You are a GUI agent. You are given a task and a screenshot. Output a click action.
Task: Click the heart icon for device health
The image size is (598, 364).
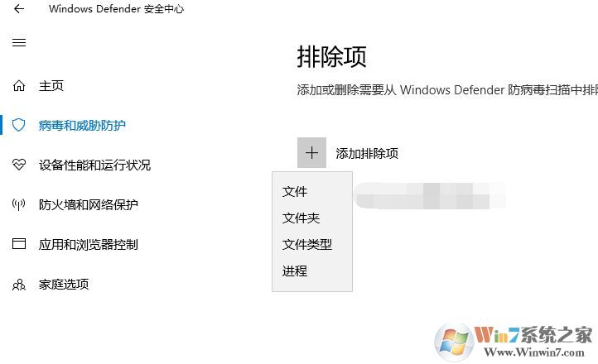(19, 165)
